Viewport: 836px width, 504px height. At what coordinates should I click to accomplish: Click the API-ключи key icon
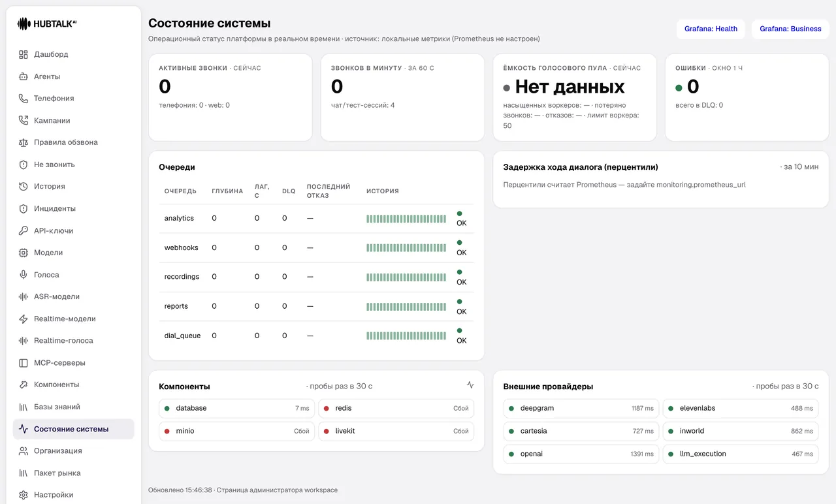(24, 230)
